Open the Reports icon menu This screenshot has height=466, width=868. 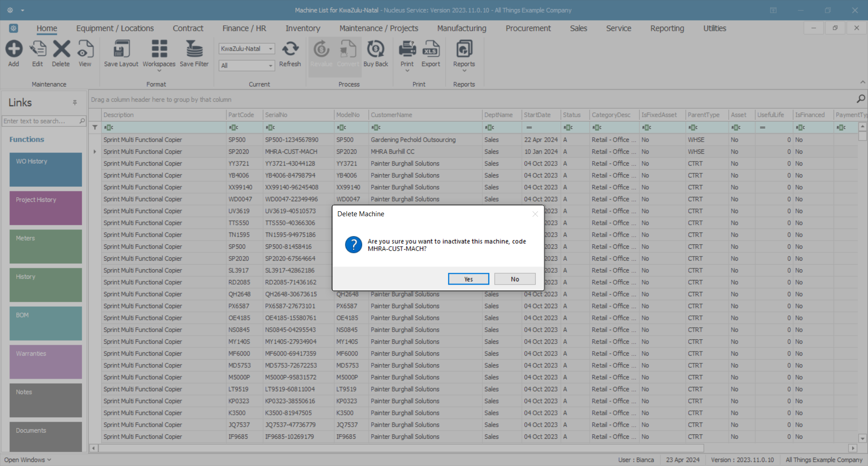click(464, 49)
